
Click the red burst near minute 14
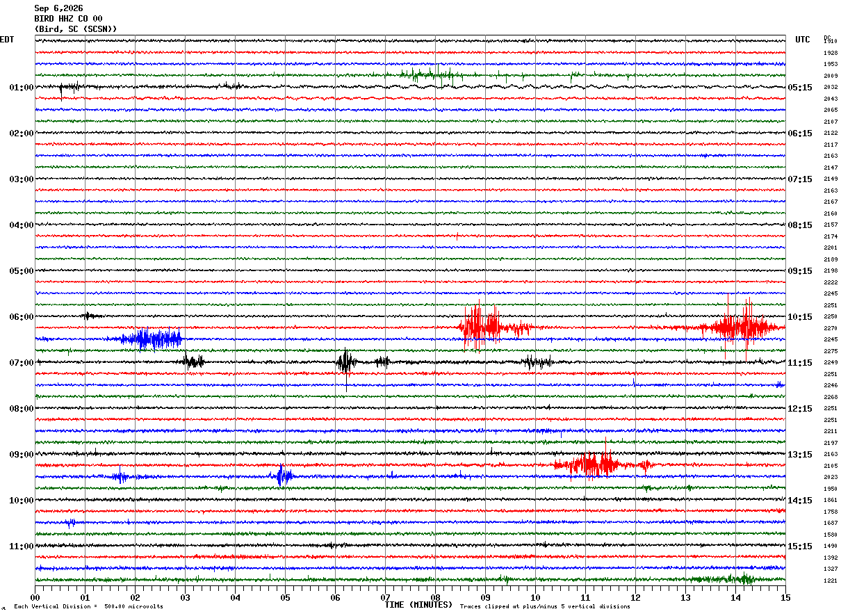coord(741,326)
